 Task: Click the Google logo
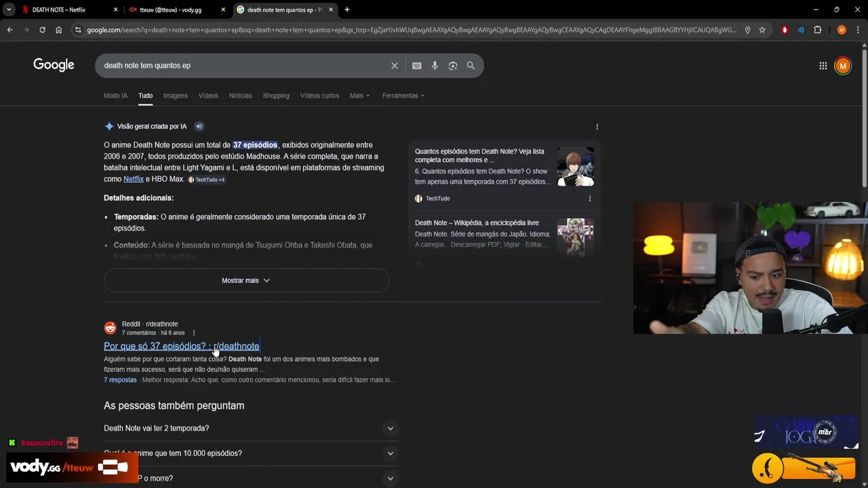54,65
